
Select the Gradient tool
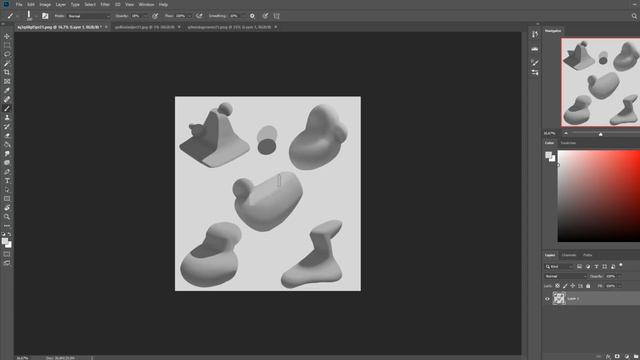(7, 144)
